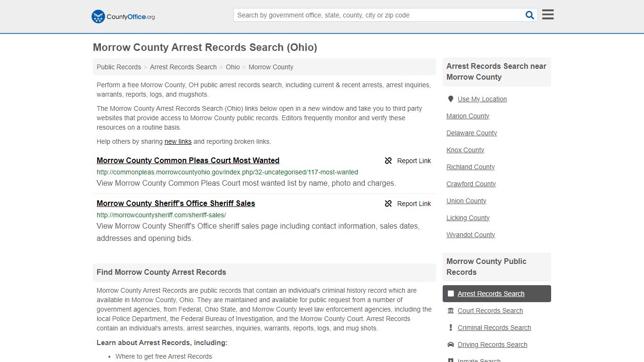This screenshot has height=362, width=644.
Task: Click broken-link icon for Common Pleas Most Wanted
Action: pyautogui.click(x=388, y=161)
